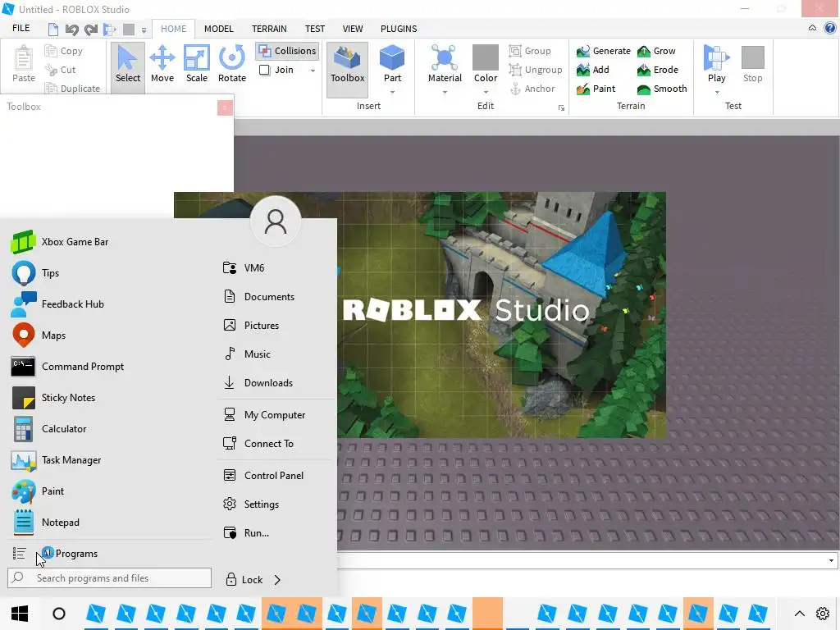Expand the Part dropdown arrow
Screen dimensions: 840x630
[x=392, y=93]
